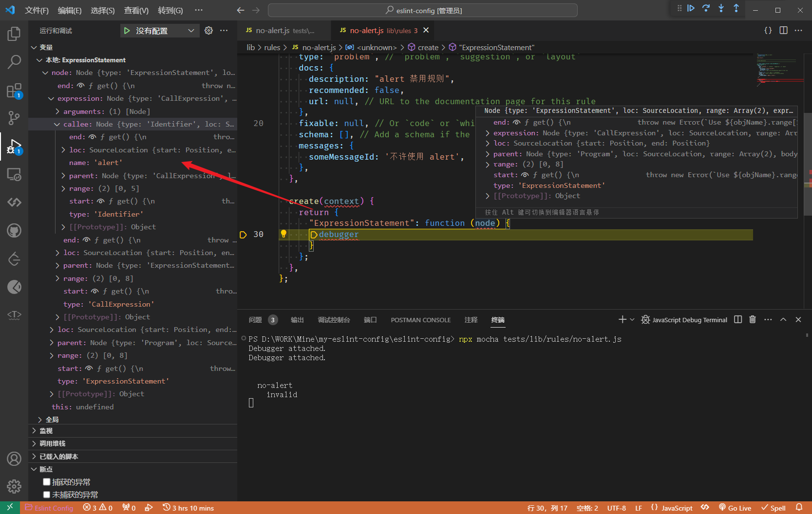Click the Eslint Config status bar item
This screenshot has width=812, height=514.
(x=49, y=508)
